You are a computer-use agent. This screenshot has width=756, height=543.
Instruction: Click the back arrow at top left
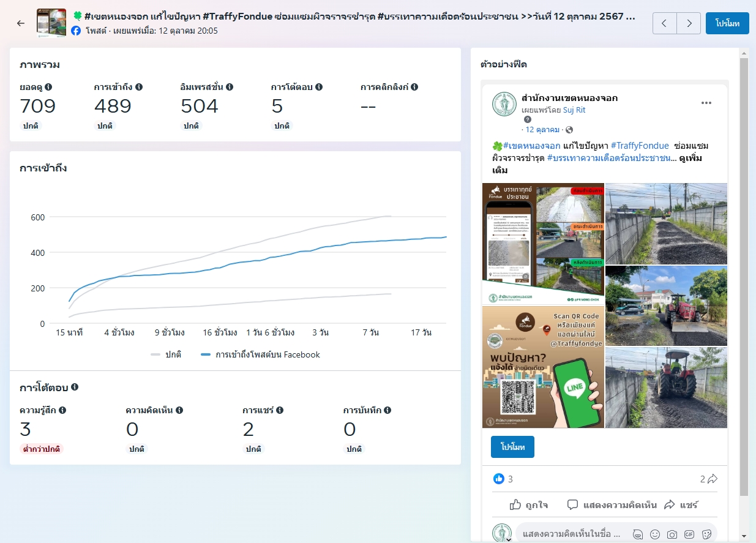[21, 23]
